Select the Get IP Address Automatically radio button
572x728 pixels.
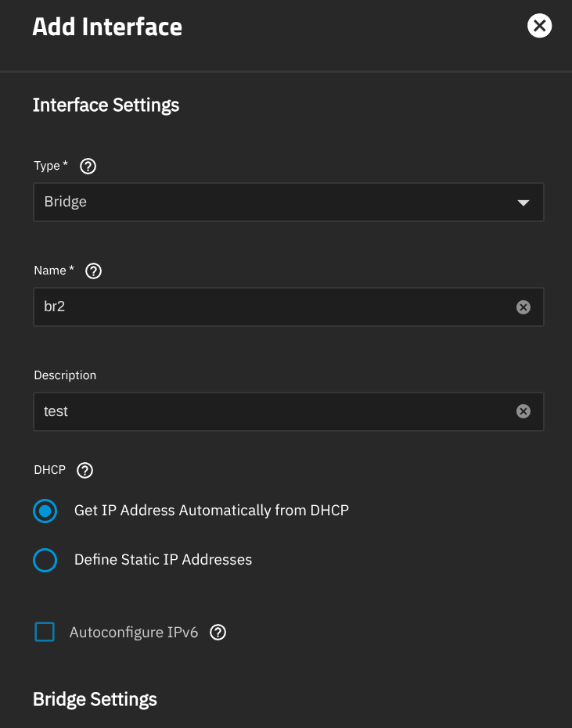(45, 511)
